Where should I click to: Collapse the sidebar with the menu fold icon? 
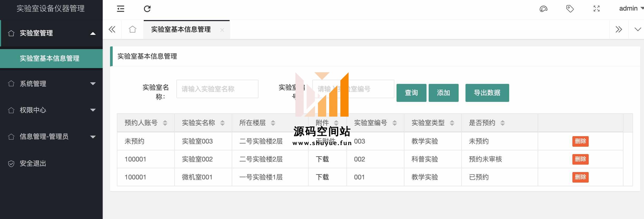click(x=121, y=9)
